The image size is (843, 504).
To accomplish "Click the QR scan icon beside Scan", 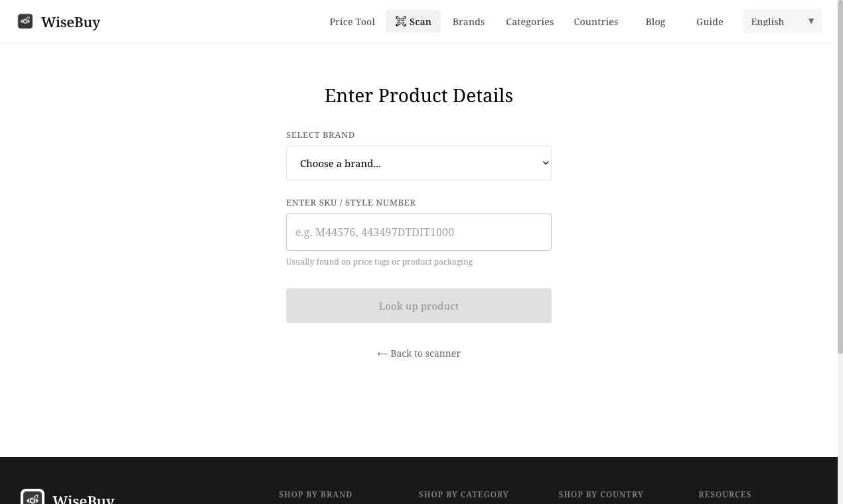I will (x=401, y=21).
